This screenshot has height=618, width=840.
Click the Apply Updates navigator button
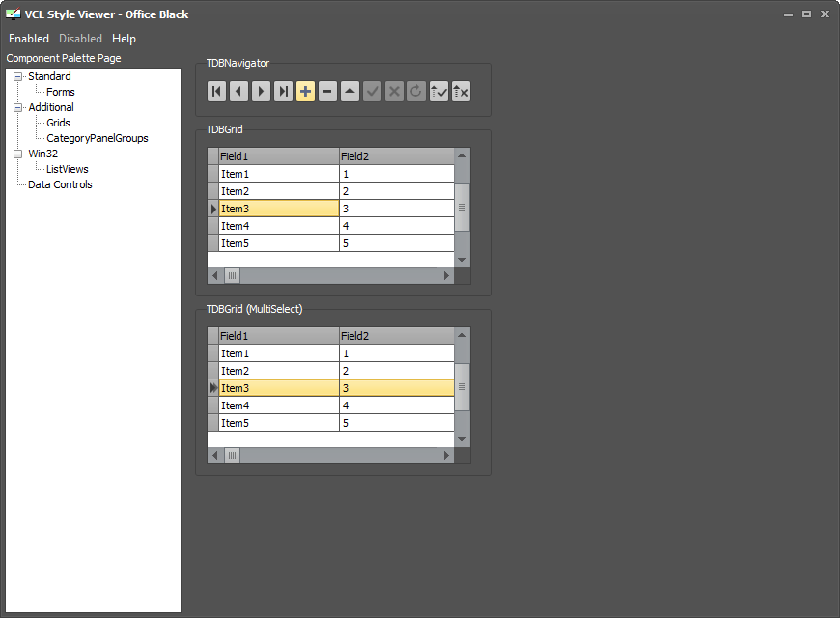[438, 92]
